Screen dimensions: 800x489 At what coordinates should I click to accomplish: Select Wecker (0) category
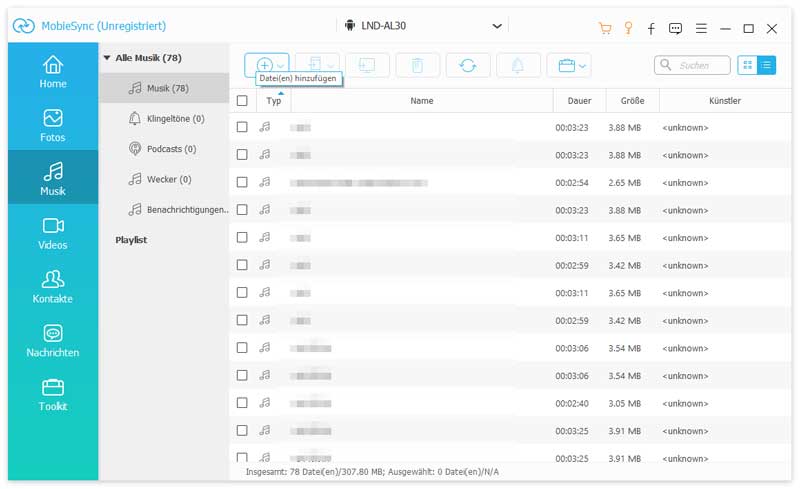[x=164, y=179]
